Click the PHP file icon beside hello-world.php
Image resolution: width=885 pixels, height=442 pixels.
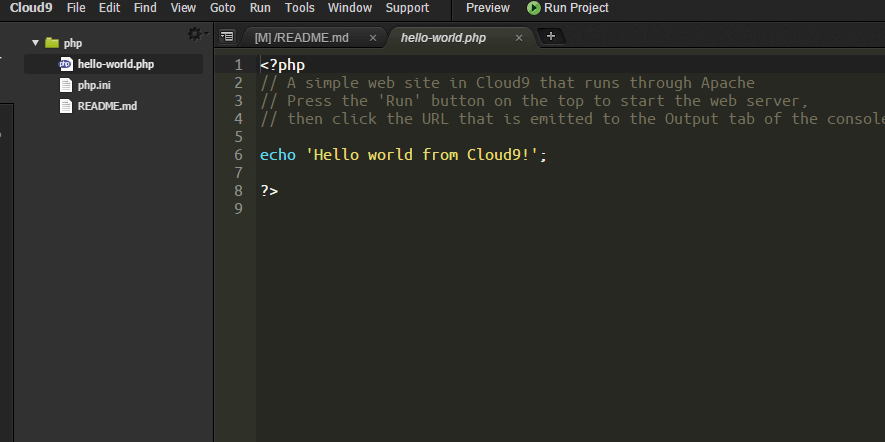point(66,64)
